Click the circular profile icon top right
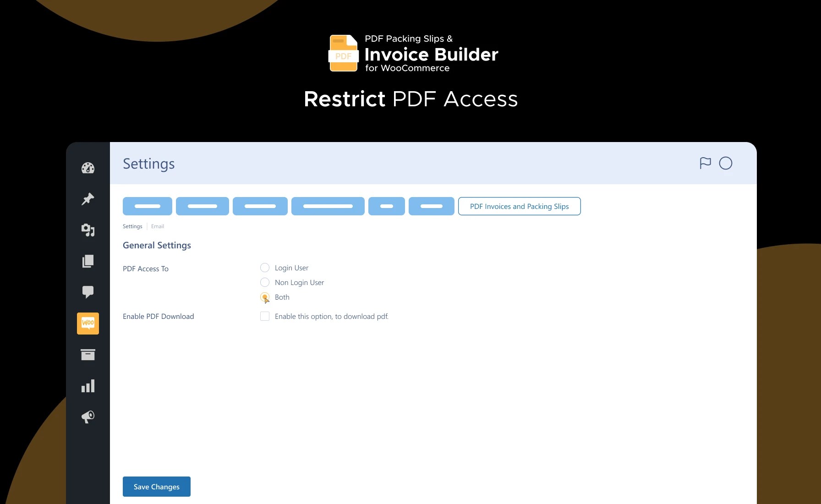The width and height of the screenshot is (821, 504). click(725, 163)
